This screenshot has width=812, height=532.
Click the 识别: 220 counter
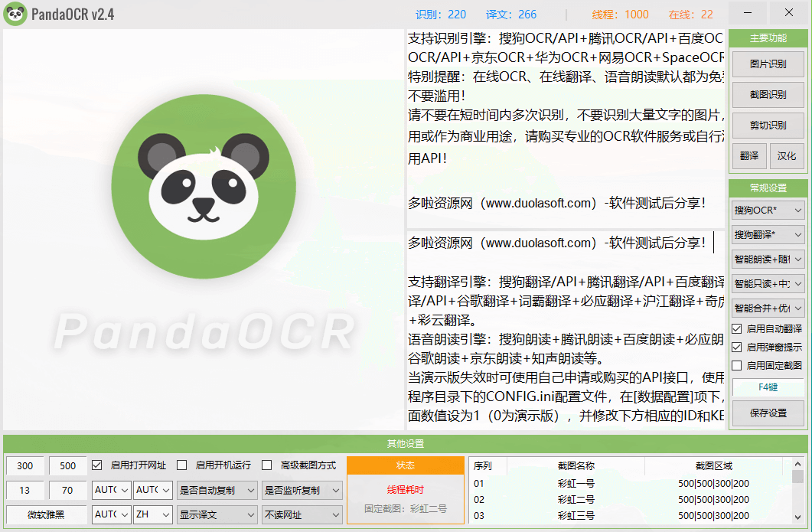coord(441,15)
